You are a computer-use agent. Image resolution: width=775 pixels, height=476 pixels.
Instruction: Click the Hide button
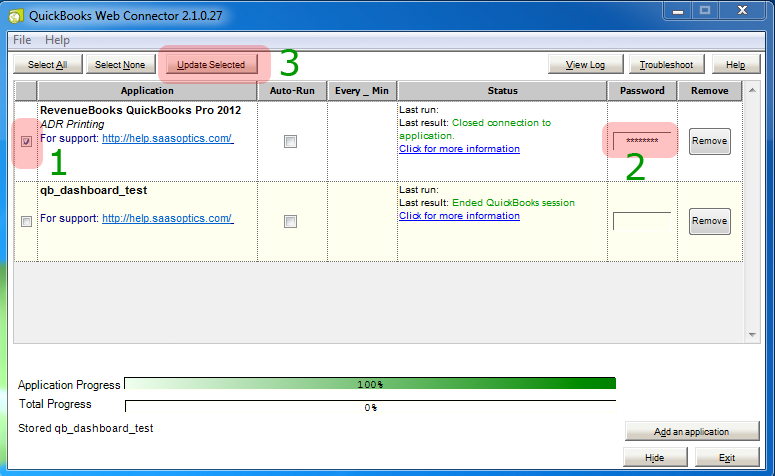pos(655,458)
